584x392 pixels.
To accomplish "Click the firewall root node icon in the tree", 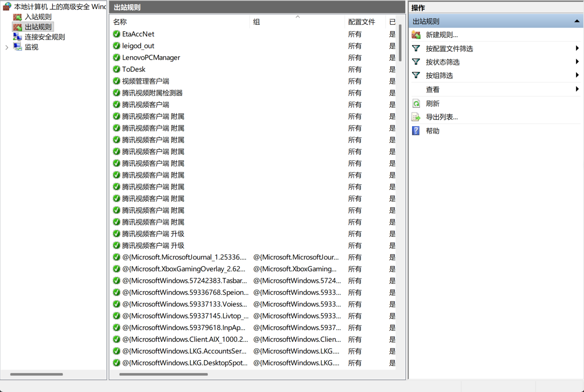I will point(7,6).
